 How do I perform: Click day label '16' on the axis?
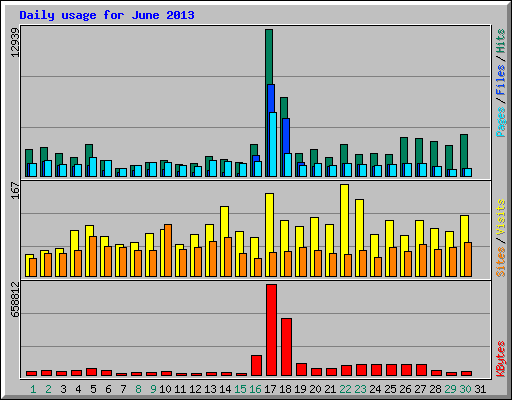coord(255,389)
